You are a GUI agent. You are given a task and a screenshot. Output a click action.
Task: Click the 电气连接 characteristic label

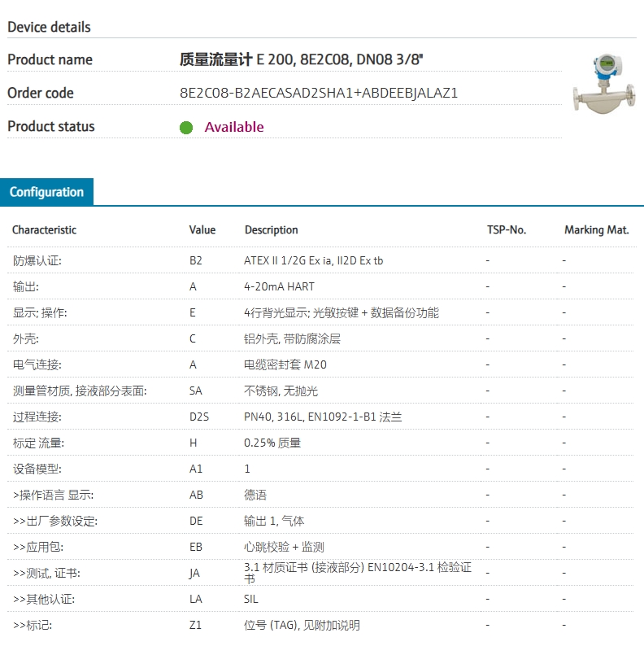pos(37,364)
